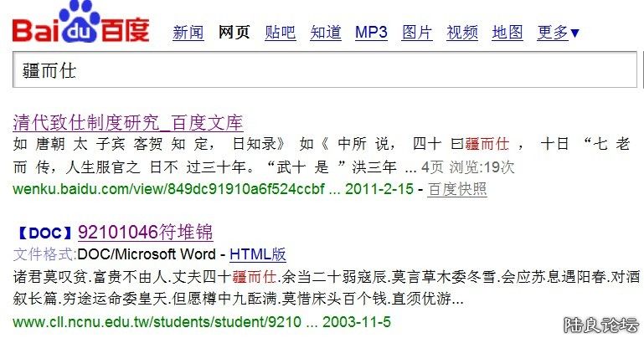644x338 pixels.
Task: Go to MP3 search tab
Action: coord(371,33)
